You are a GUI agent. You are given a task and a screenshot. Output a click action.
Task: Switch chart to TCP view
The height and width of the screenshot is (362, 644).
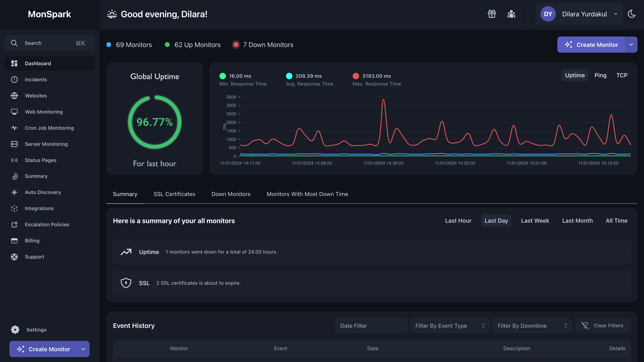[x=622, y=75]
